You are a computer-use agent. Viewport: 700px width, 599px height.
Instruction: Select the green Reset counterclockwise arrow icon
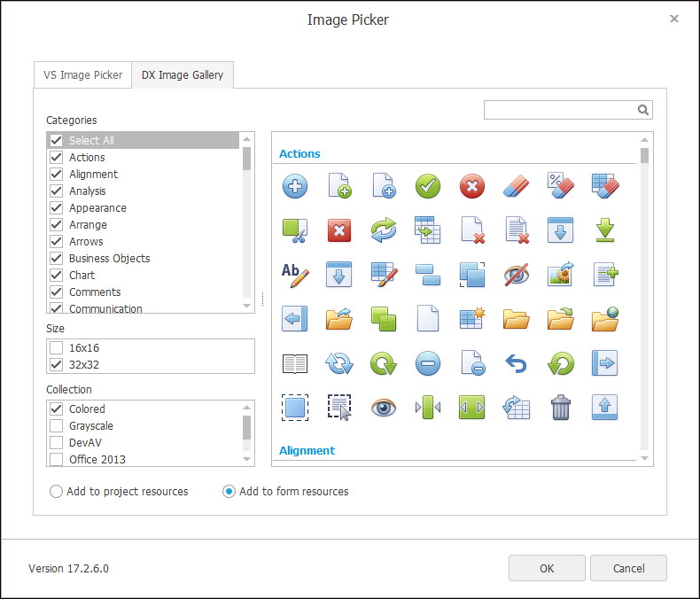560,363
